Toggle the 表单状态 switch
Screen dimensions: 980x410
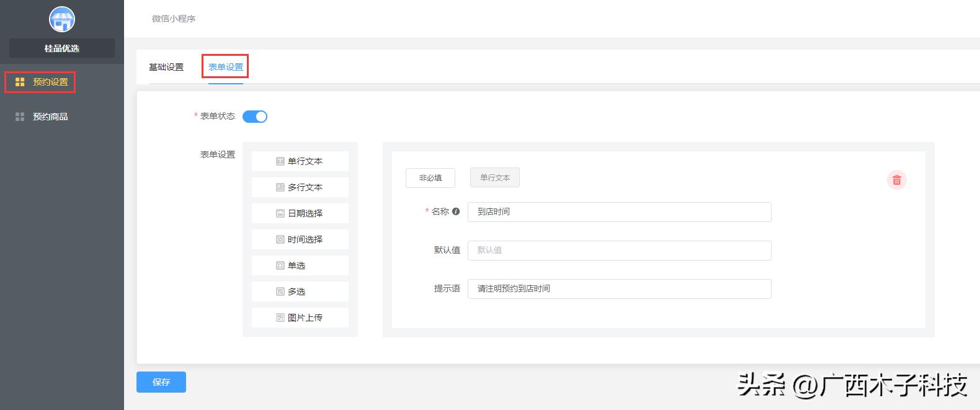[x=255, y=117]
